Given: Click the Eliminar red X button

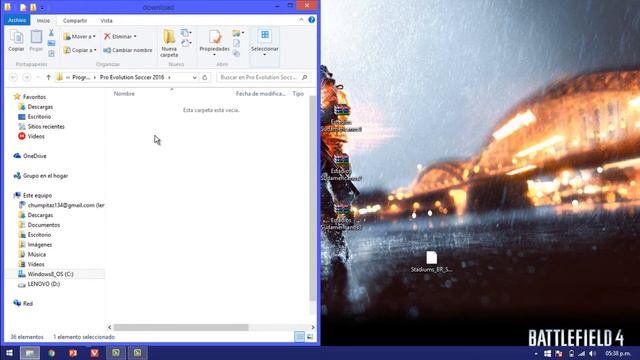Looking at the screenshot, I should 120,36.
